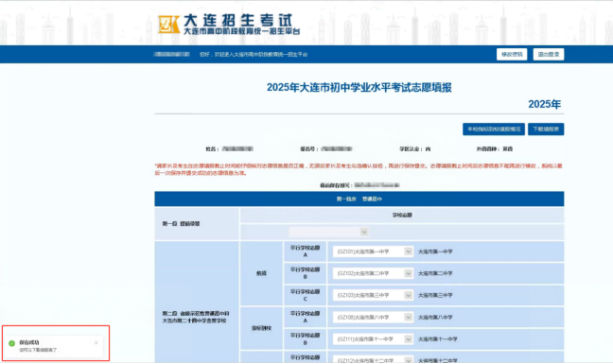613x364 pixels.
Task: Click the 指标到校 category cell
Action: point(261,328)
